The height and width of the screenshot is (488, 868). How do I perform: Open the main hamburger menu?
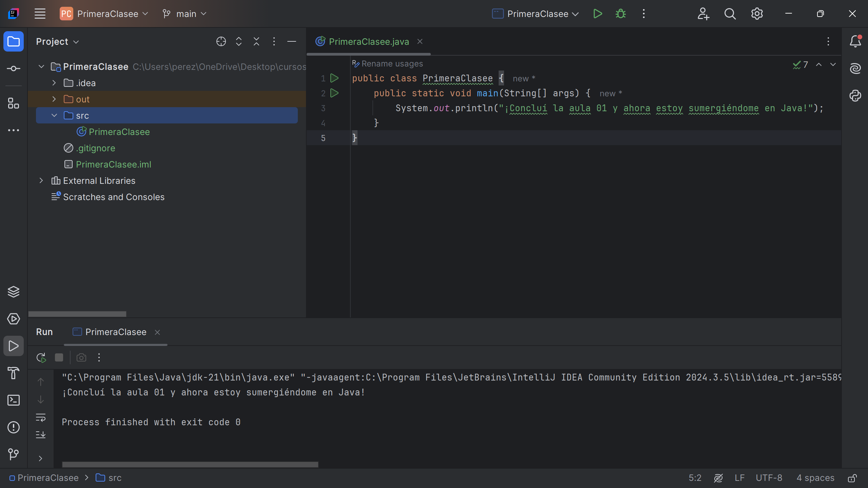[x=40, y=14]
